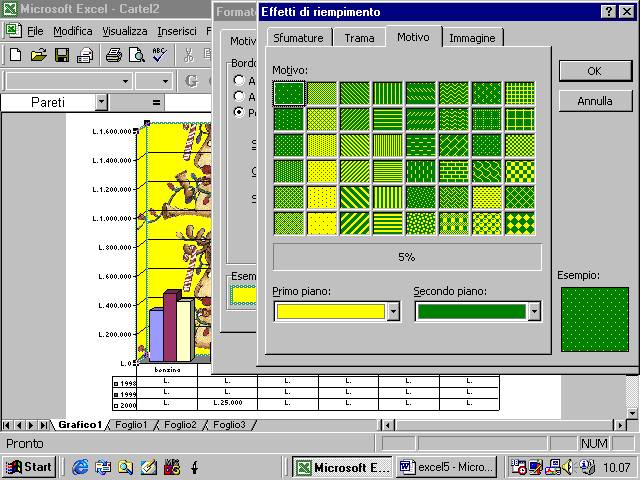Select the first radio option under Bordo
The height and width of the screenshot is (480, 640).
pos(239,80)
